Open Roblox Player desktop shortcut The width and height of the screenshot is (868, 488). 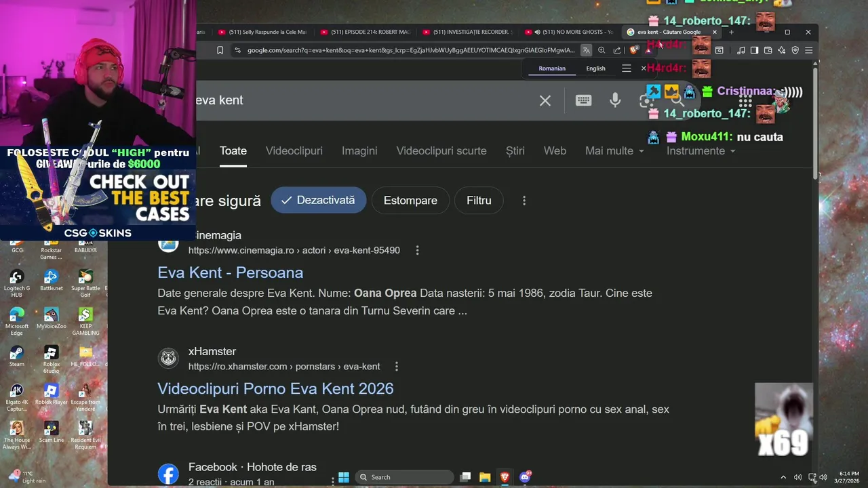(51, 394)
